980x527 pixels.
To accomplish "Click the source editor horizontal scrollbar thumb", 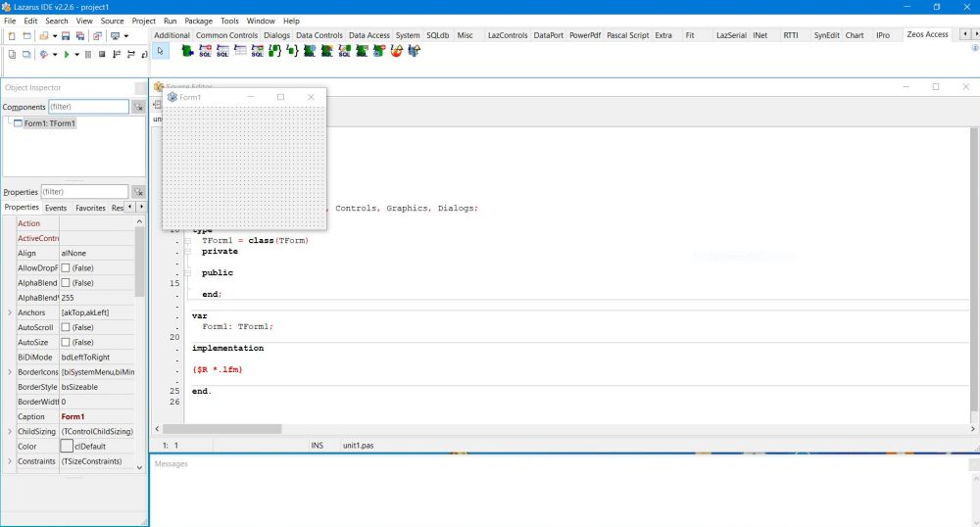I will [x=222, y=429].
